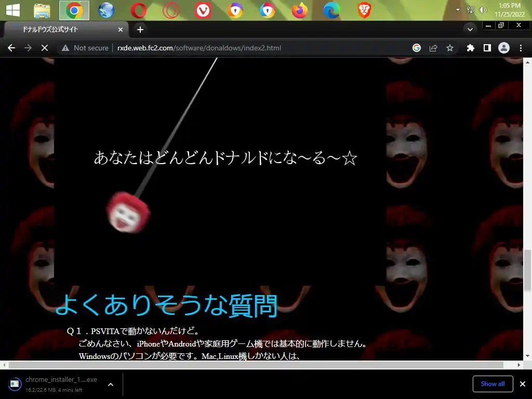Open File Explorer from the taskbar
Viewport: 532px width, 399px height.
[x=42, y=10]
